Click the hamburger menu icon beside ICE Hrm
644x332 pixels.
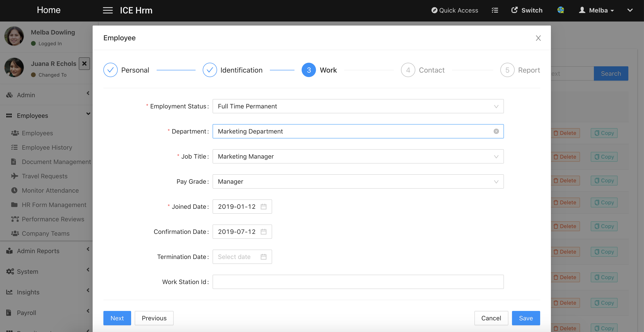coord(108,10)
